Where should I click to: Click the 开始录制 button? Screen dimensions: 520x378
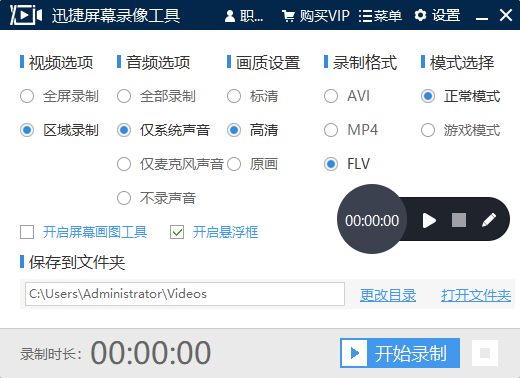(400, 353)
